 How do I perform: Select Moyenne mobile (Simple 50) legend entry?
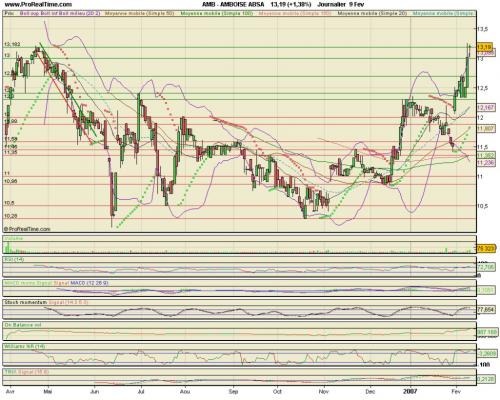coord(140,14)
